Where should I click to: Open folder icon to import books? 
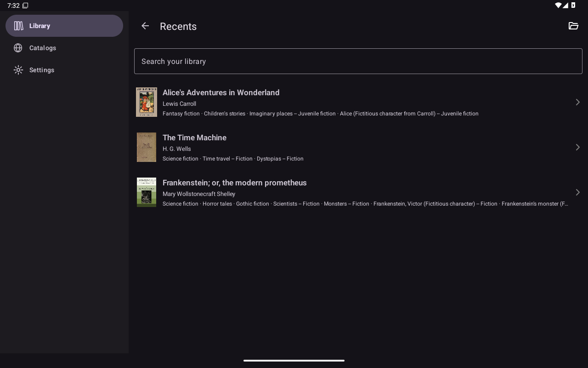573,26
